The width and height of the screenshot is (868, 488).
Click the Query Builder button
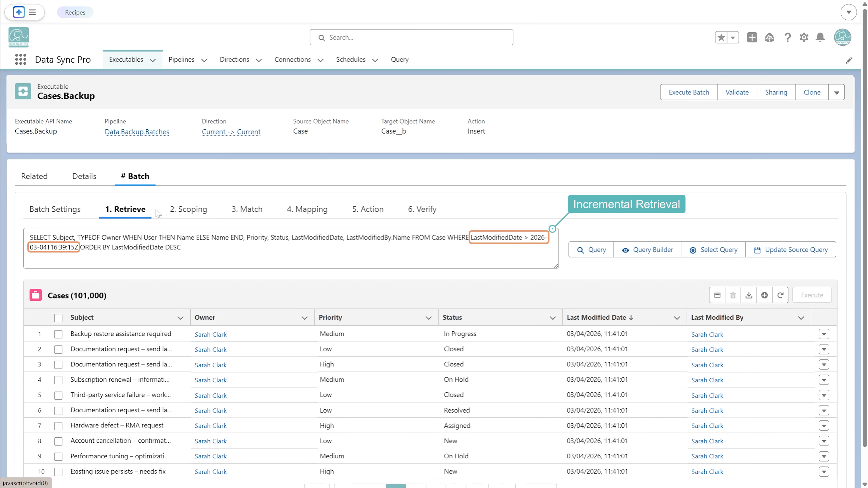[647, 250]
